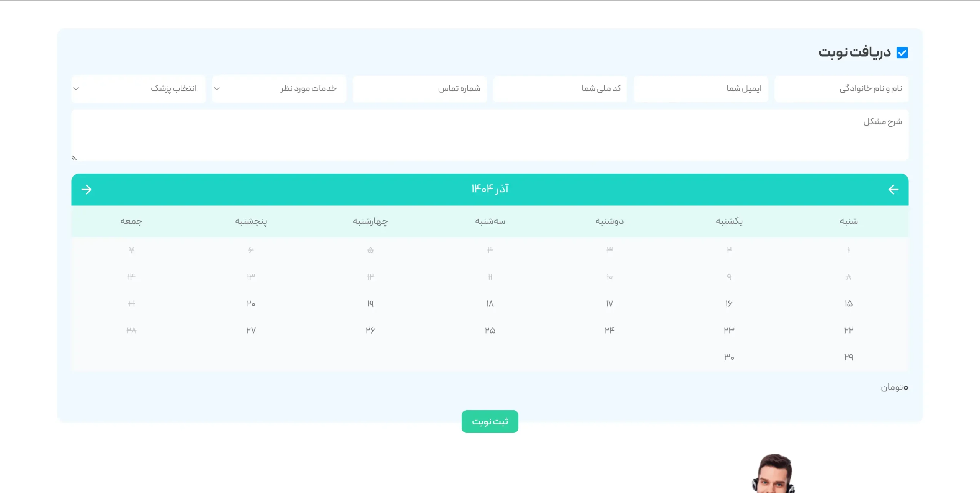Open the خدمات مورد نظر dropdown
980x493 pixels.
point(279,88)
